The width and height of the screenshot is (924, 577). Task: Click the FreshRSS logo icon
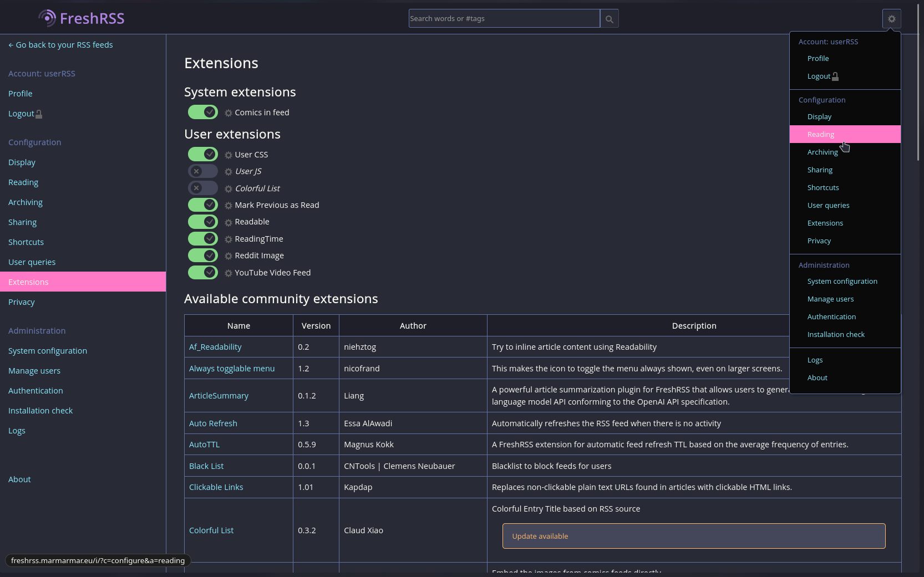tap(47, 18)
